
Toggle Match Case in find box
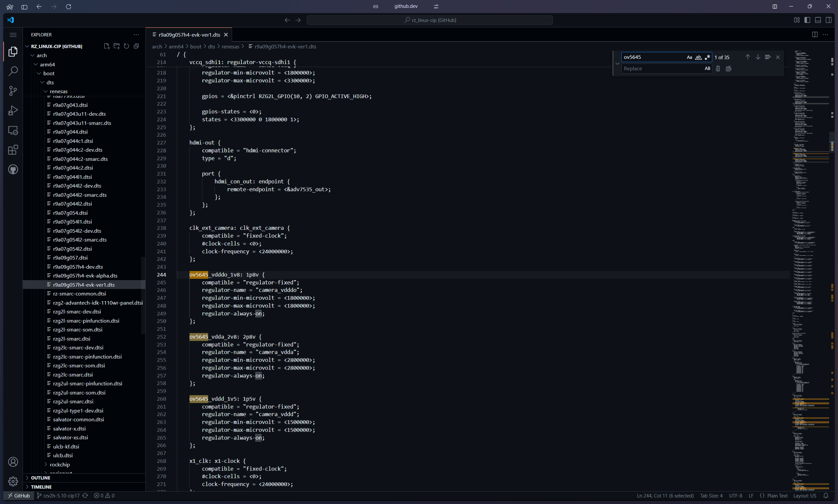click(x=689, y=57)
